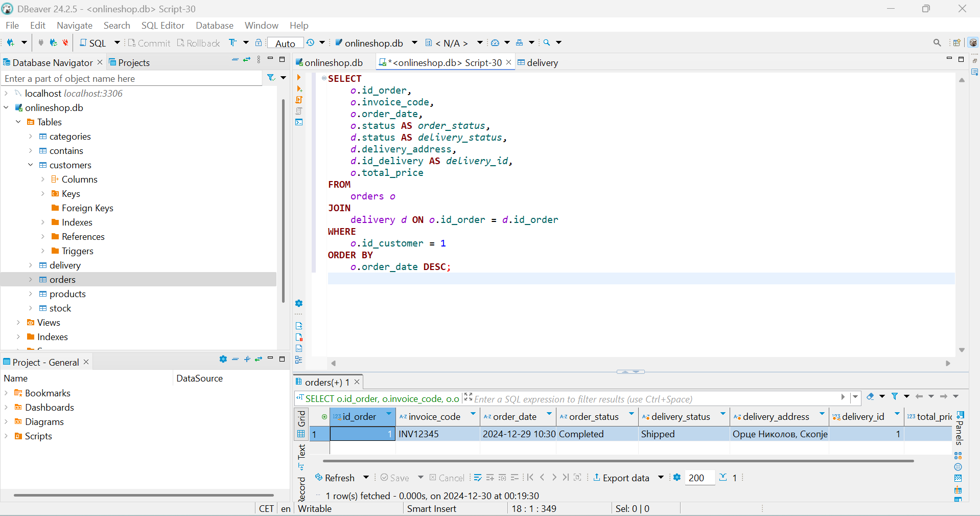
Task: Collapse the customers table node
Action: coord(31,165)
